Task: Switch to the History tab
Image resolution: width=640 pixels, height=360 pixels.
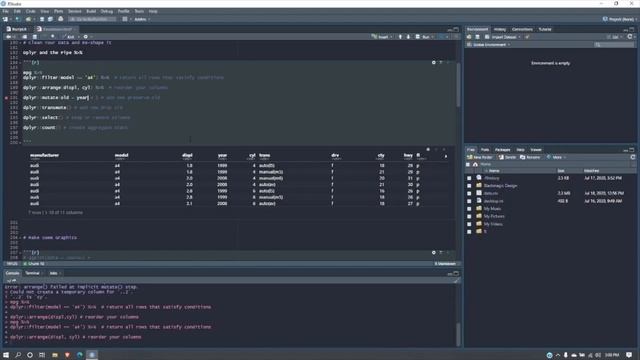Action: [x=500, y=29]
